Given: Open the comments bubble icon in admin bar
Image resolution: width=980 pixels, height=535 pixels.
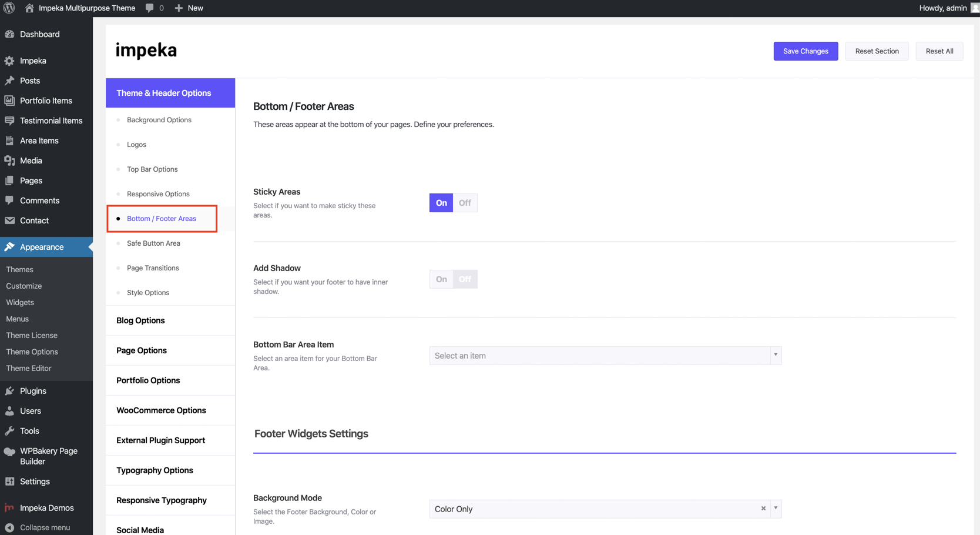Looking at the screenshot, I should pos(150,8).
